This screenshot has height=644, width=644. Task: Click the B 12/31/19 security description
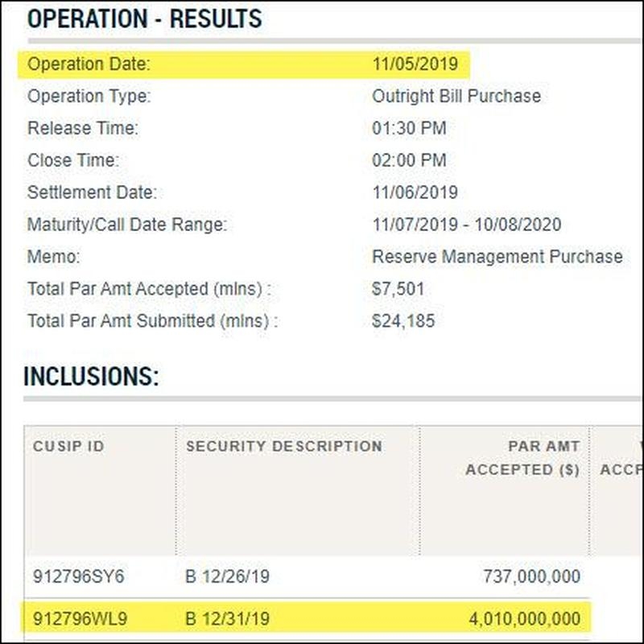click(x=226, y=619)
